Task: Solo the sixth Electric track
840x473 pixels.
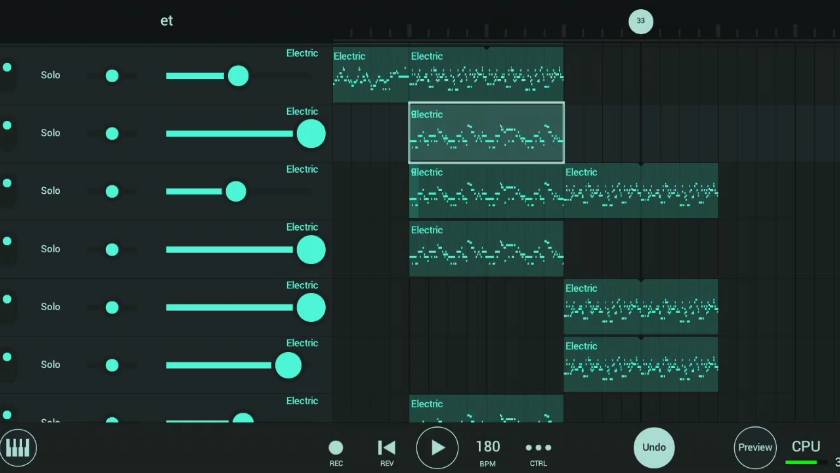Action: [50, 364]
